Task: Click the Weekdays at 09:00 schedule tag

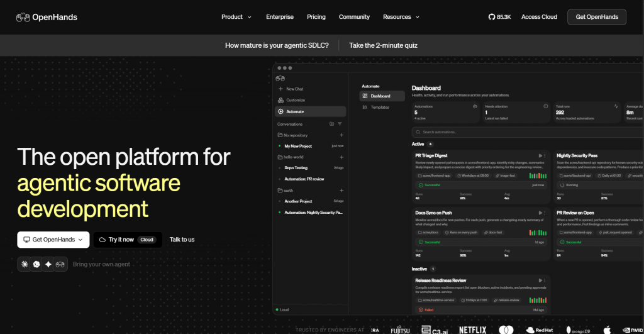Action: pos(473,175)
